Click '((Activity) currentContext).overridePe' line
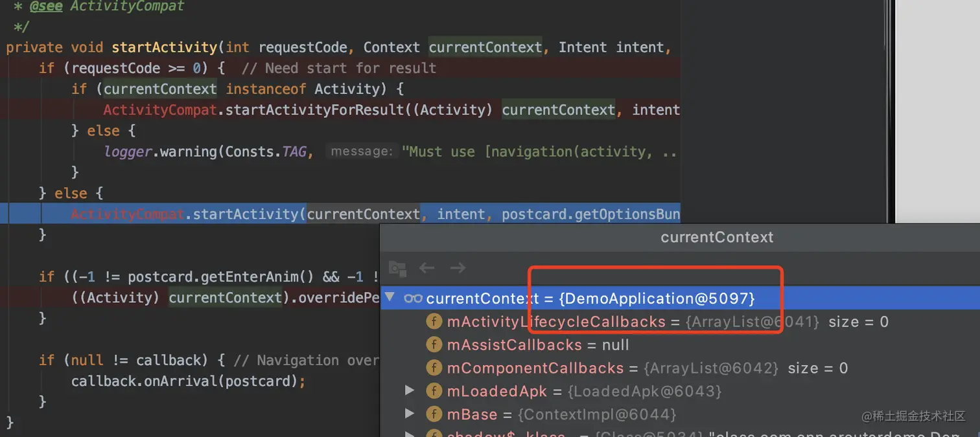The image size is (980, 437). click(225, 298)
